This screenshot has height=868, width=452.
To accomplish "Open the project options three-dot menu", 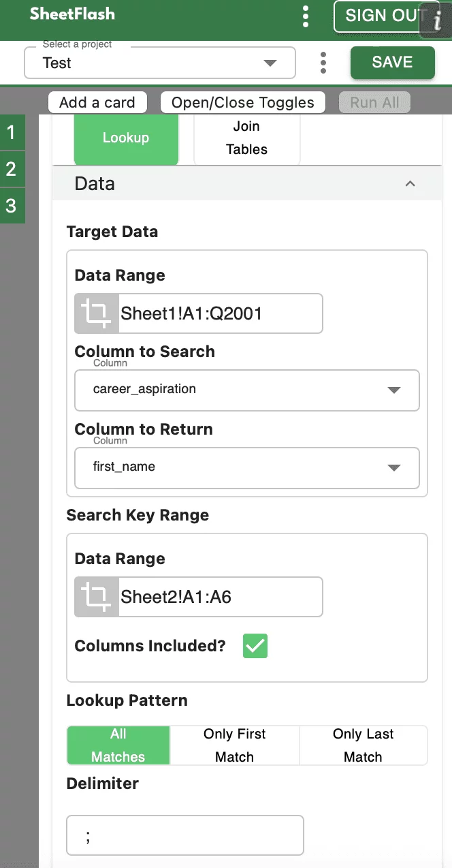I will 323,63.
